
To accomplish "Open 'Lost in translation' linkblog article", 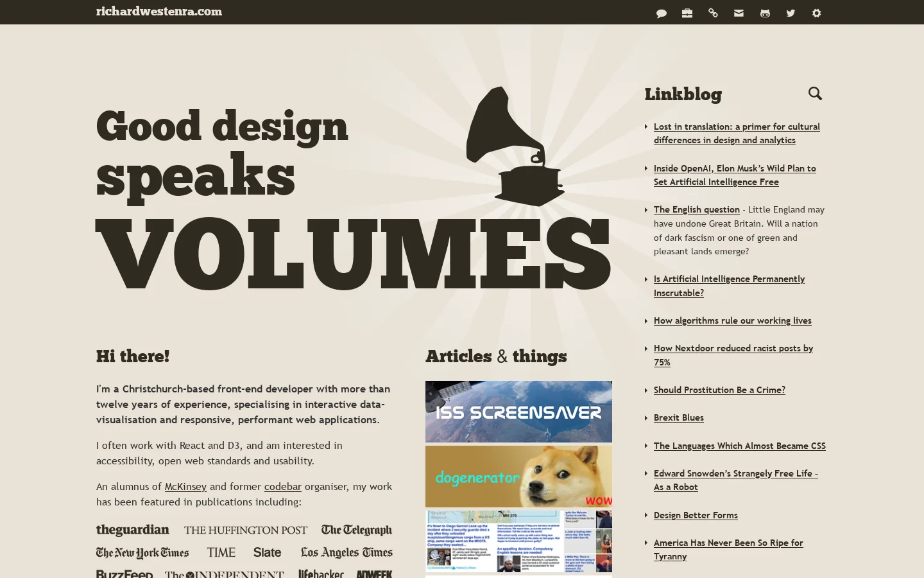I will [737, 134].
